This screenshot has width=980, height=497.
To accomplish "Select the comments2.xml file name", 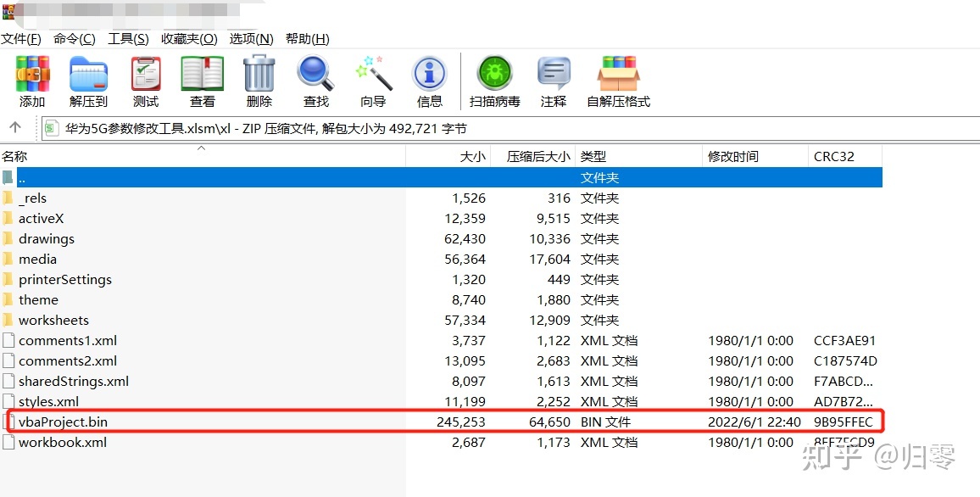I will (x=68, y=360).
